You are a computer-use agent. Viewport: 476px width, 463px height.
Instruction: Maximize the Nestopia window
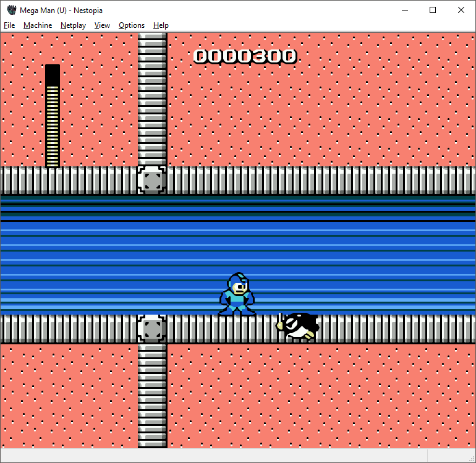pyautogui.click(x=433, y=10)
